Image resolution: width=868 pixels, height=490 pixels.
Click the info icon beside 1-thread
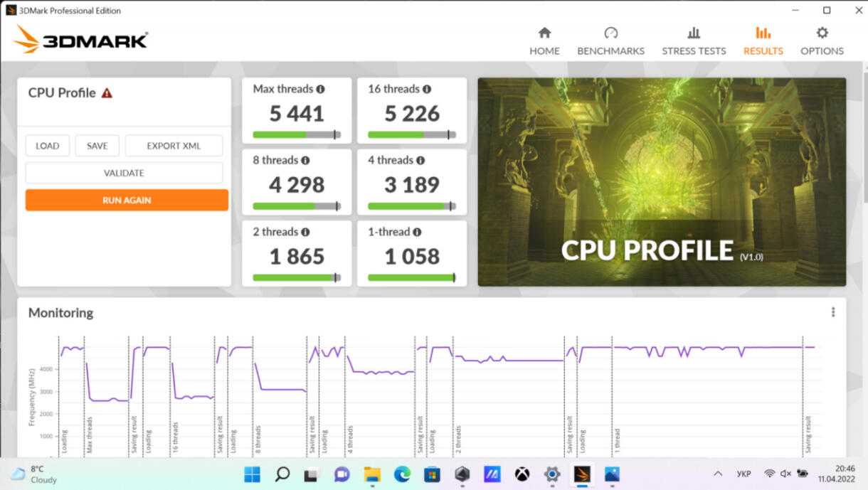417,232
